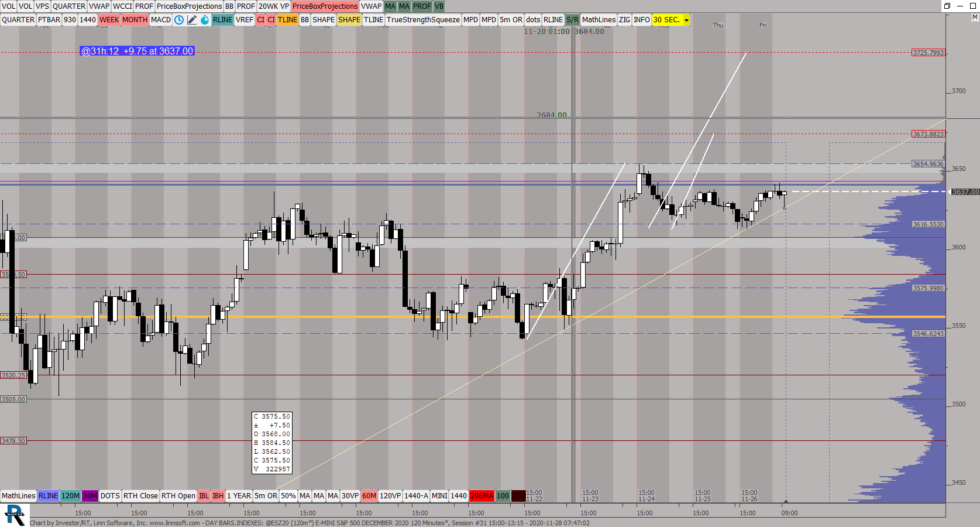Click the 30VP button
Viewport: 980px width, 527px height.
pos(350,495)
